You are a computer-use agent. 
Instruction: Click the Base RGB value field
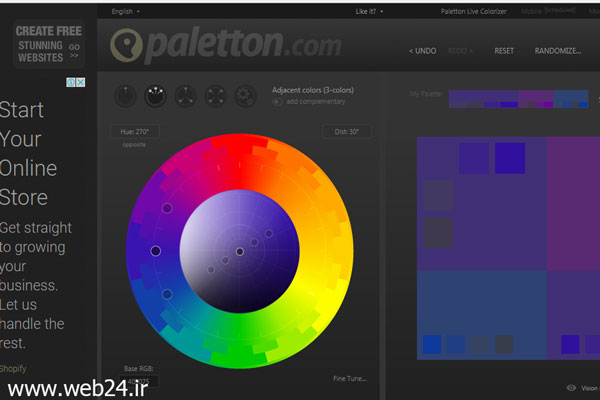point(139,382)
